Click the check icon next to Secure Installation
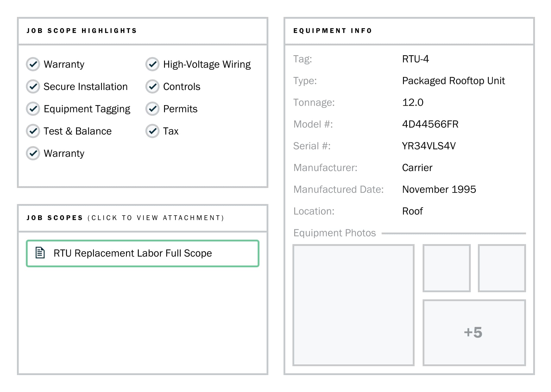Image resolution: width=551 pixels, height=392 pixels. click(33, 86)
